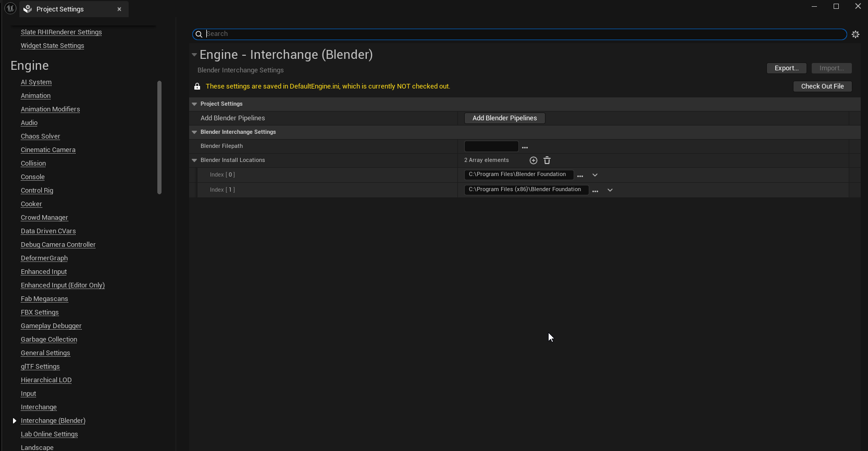The height and width of the screenshot is (451, 868).
Task: Collapse the Project Settings category
Action: pos(194,104)
